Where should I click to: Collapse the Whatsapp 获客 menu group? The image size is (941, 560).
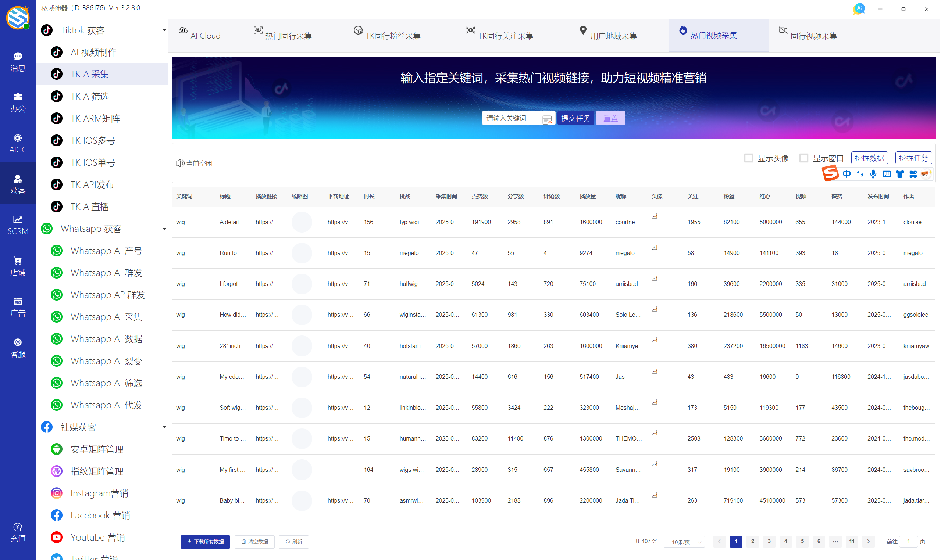pyautogui.click(x=164, y=229)
